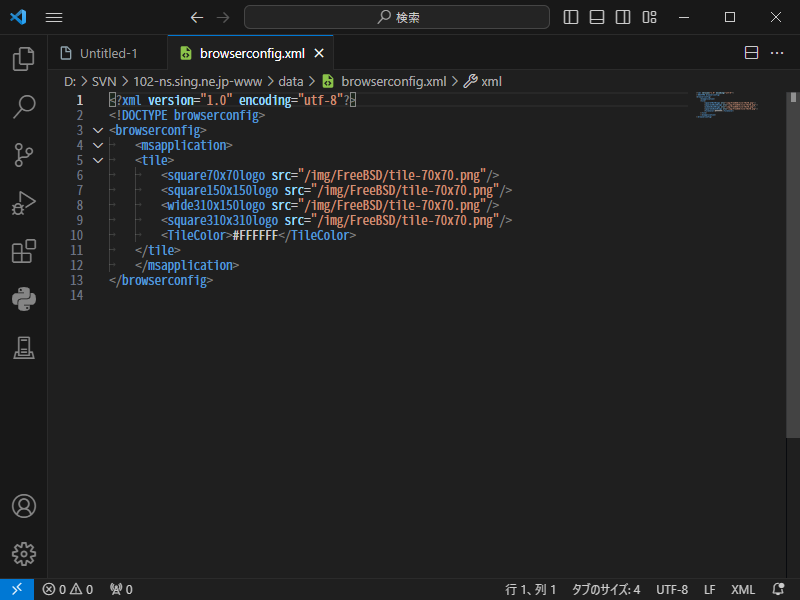Click the square70x70logo tag name
This screenshot has width=800, height=600.
click(216, 176)
